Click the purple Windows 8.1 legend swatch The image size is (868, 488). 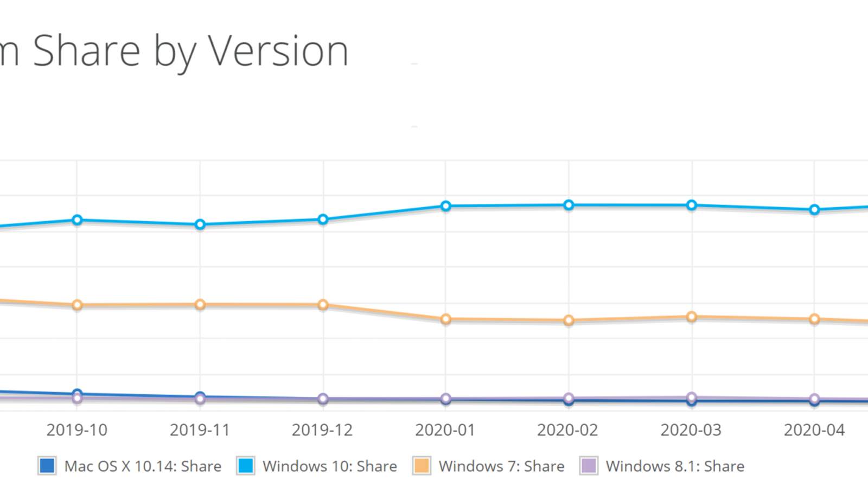click(589, 466)
